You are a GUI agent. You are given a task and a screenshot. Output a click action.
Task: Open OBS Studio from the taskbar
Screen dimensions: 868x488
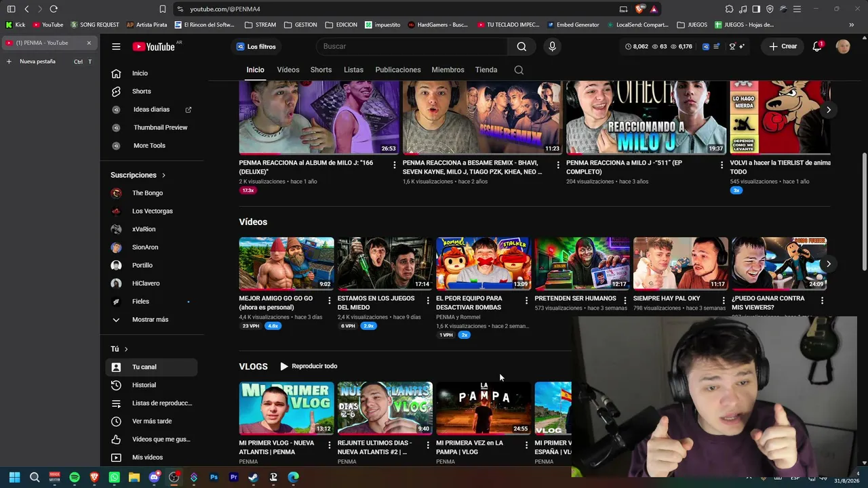pos(174,477)
